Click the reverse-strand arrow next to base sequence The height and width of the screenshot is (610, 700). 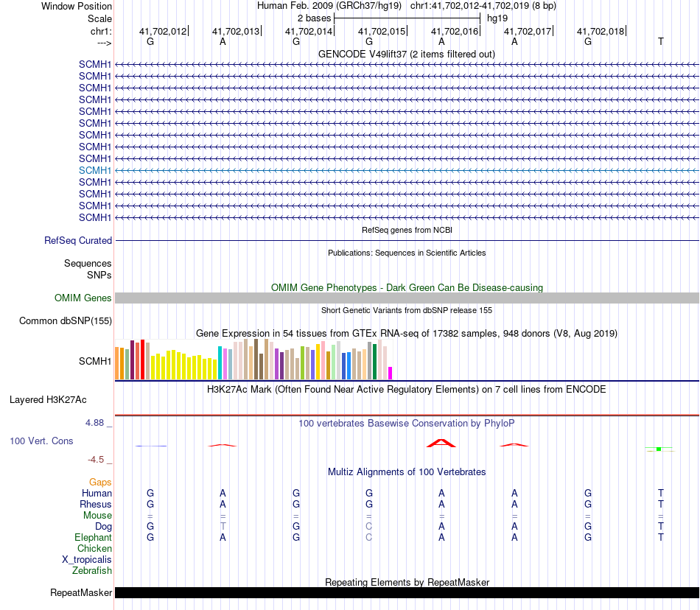coord(104,43)
